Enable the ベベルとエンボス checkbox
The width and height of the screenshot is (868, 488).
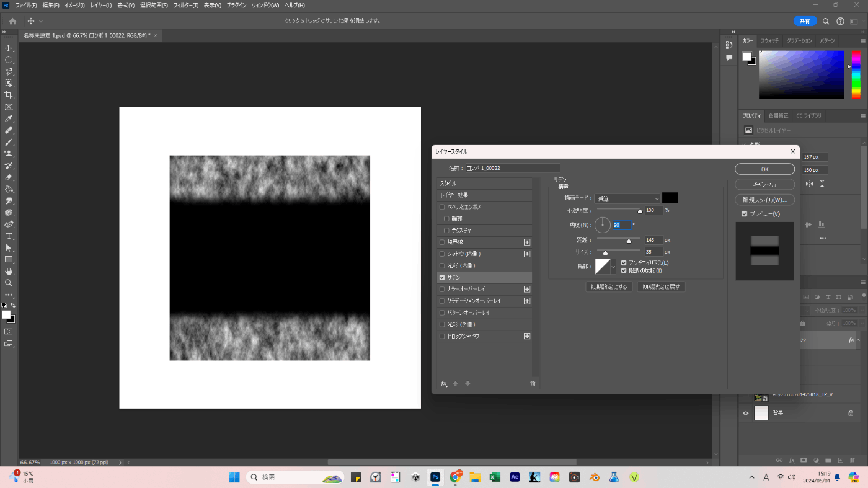[442, 207]
